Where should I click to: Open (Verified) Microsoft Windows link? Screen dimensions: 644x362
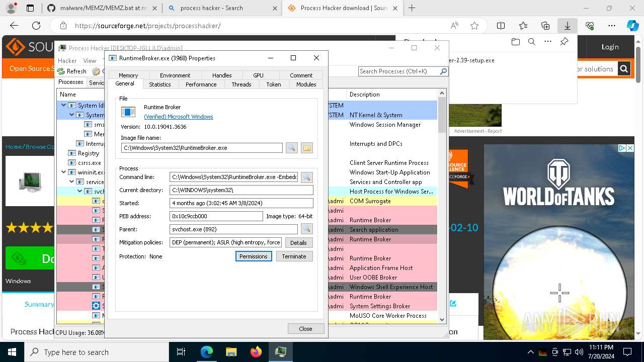coord(179,117)
